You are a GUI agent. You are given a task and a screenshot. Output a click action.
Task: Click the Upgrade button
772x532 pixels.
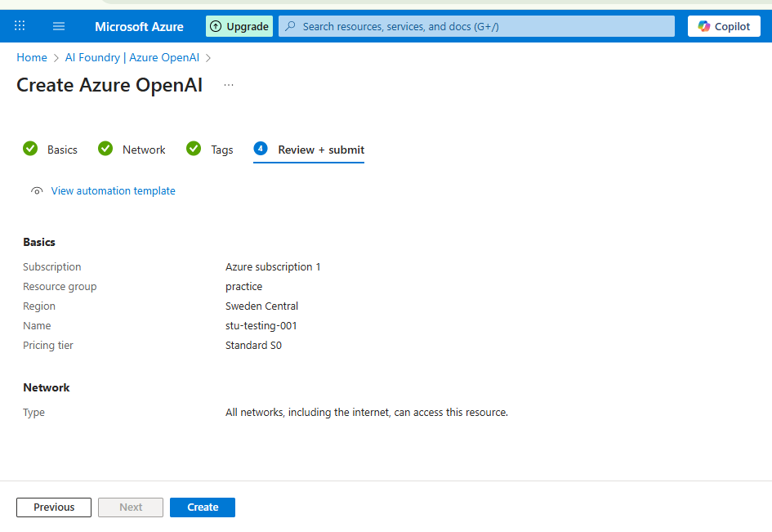pyautogui.click(x=239, y=26)
